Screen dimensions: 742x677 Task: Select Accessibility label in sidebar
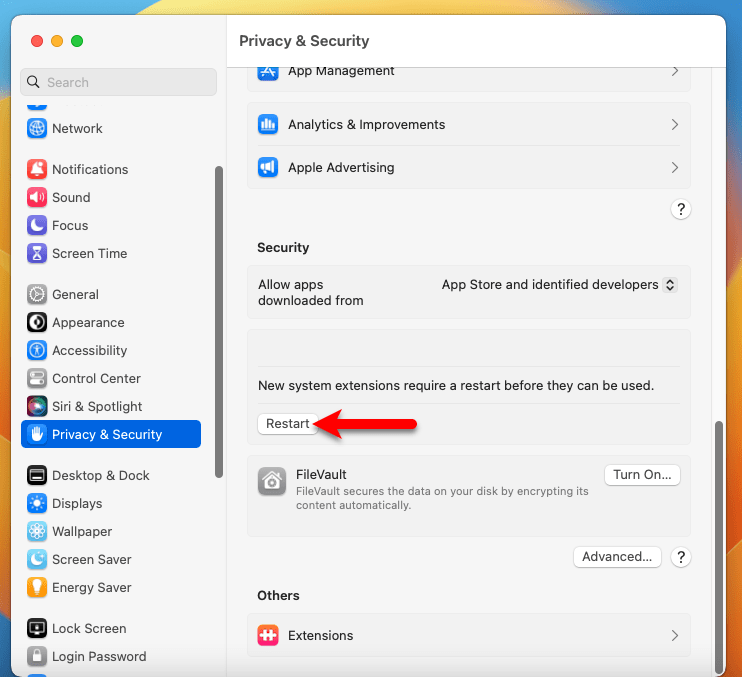coord(89,350)
